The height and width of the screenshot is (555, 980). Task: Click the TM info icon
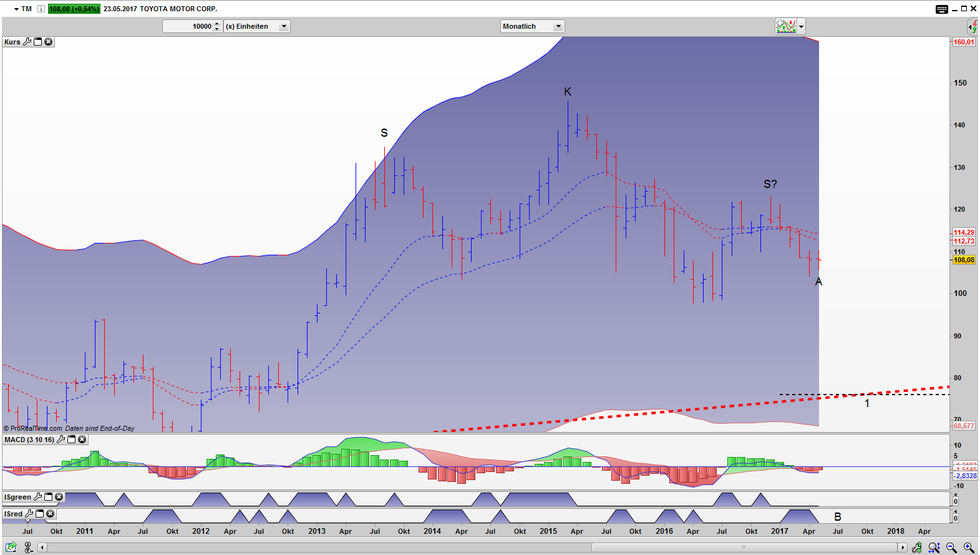pyautogui.click(x=41, y=9)
